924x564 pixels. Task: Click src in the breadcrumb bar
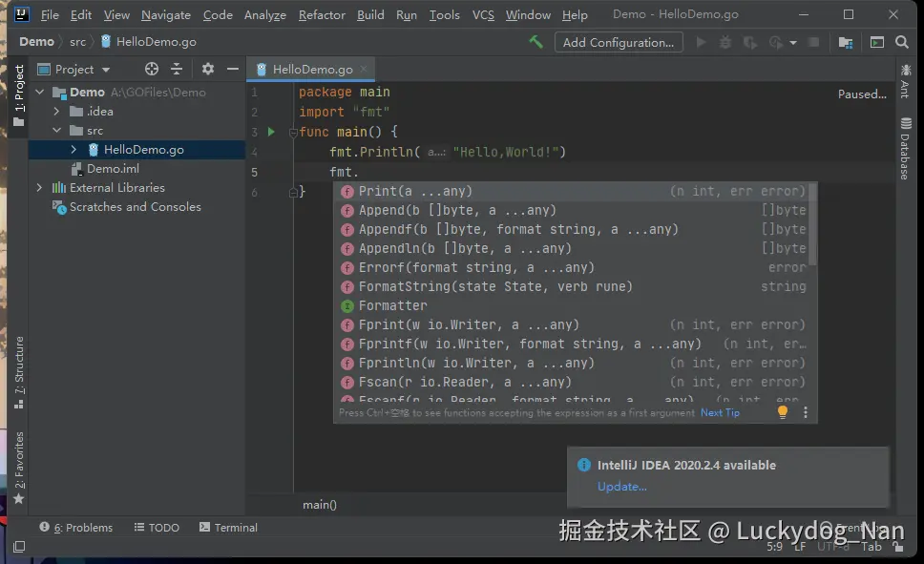pos(77,42)
